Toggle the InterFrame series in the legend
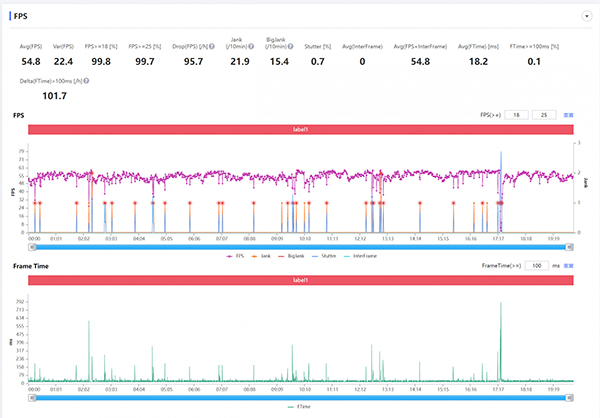 [x=360, y=256]
